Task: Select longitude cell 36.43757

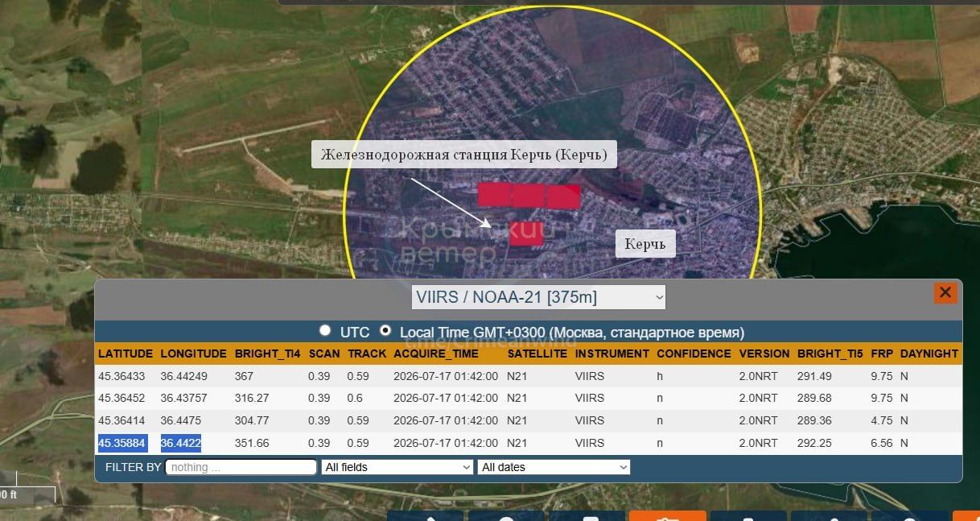Action: [184, 398]
